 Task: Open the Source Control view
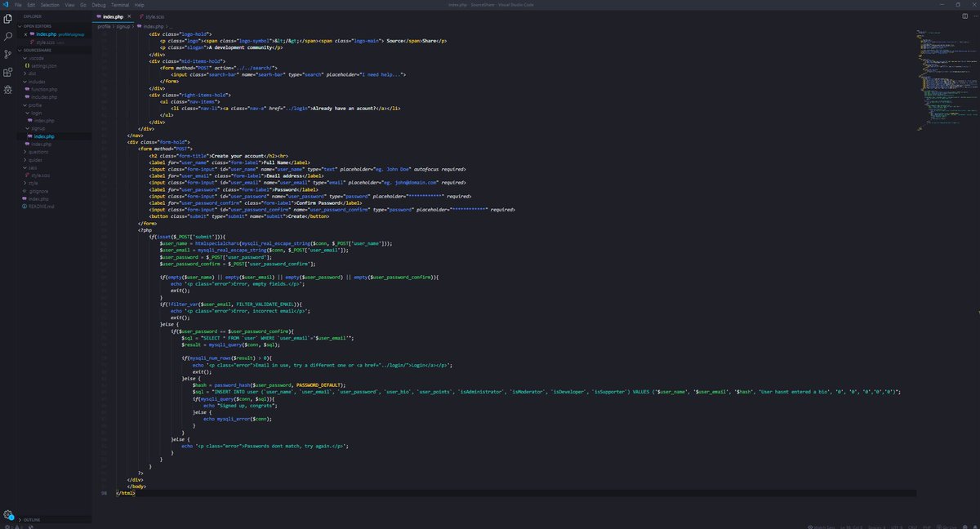8,54
